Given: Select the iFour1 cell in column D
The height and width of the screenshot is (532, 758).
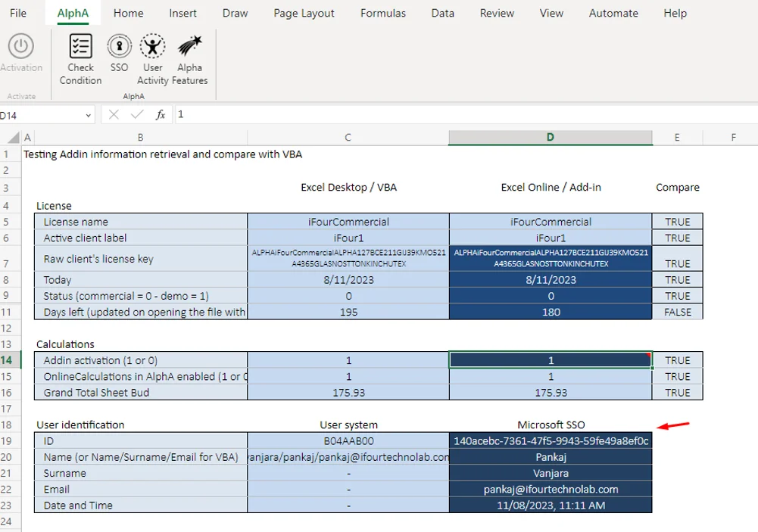Looking at the screenshot, I should [x=551, y=238].
